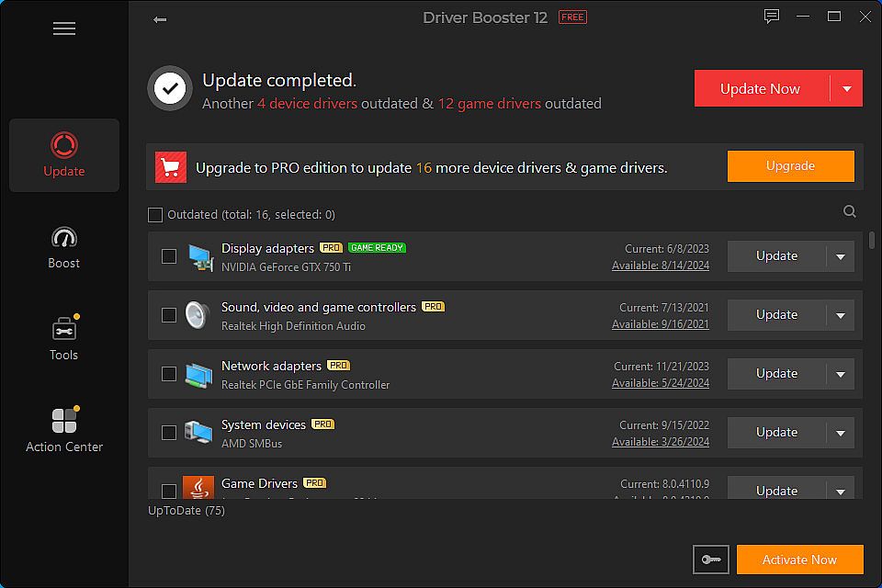Check the Sound, video and game controllers checkbox
The width and height of the screenshot is (882, 588).
(169, 315)
